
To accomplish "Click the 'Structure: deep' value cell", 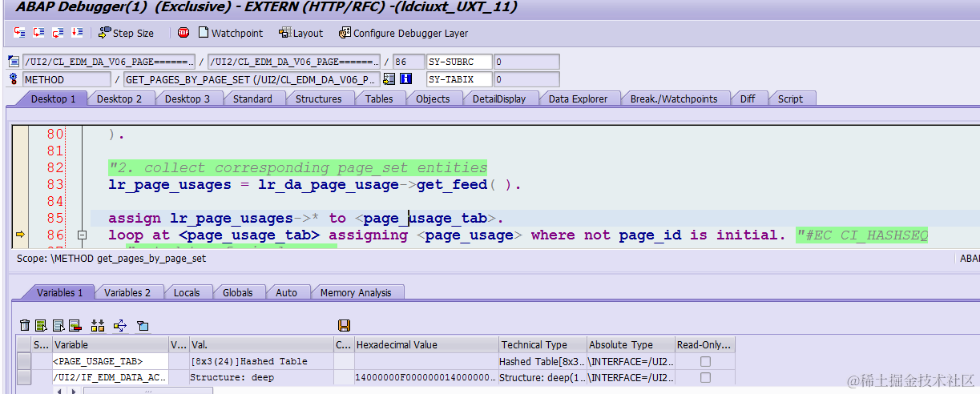I will pyautogui.click(x=261, y=377).
